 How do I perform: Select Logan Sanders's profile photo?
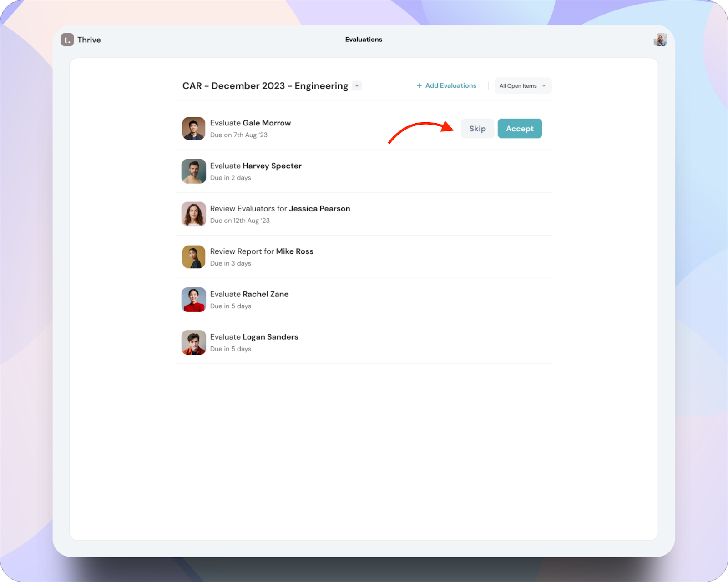click(194, 342)
